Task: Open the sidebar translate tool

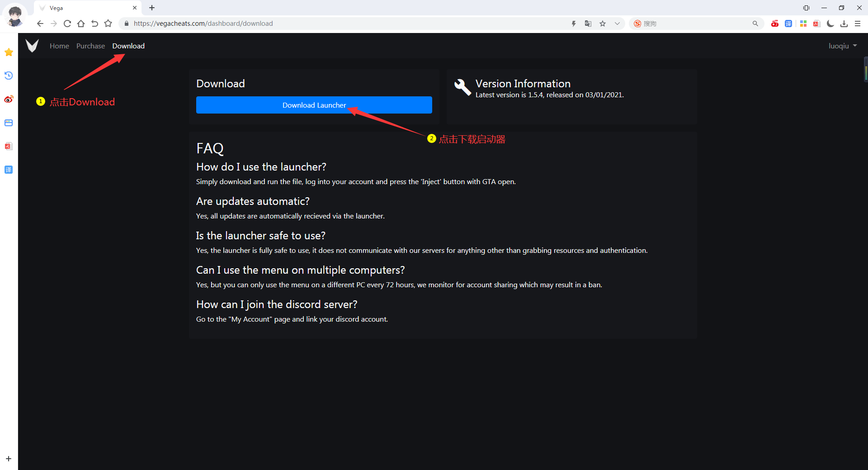Action: [x=9, y=170]
